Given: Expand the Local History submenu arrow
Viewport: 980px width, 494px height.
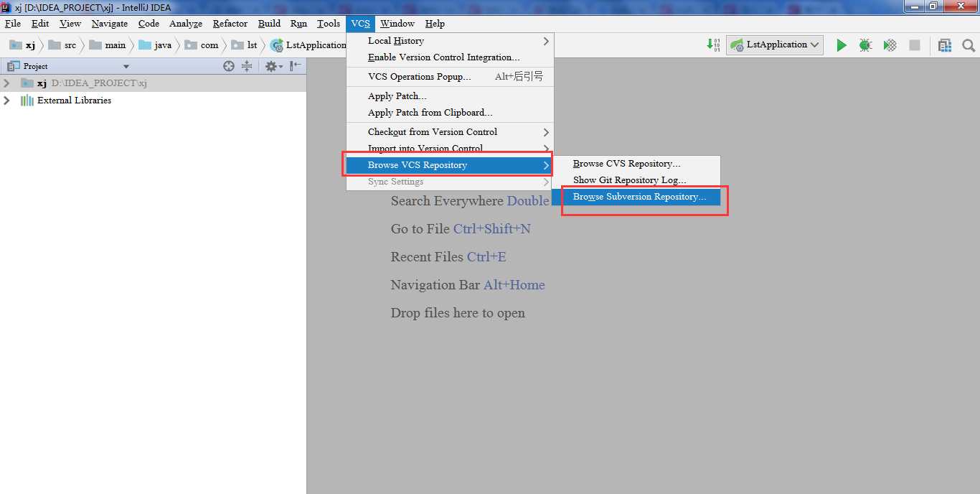Looking at the screenshot, I should pos(546,41).
